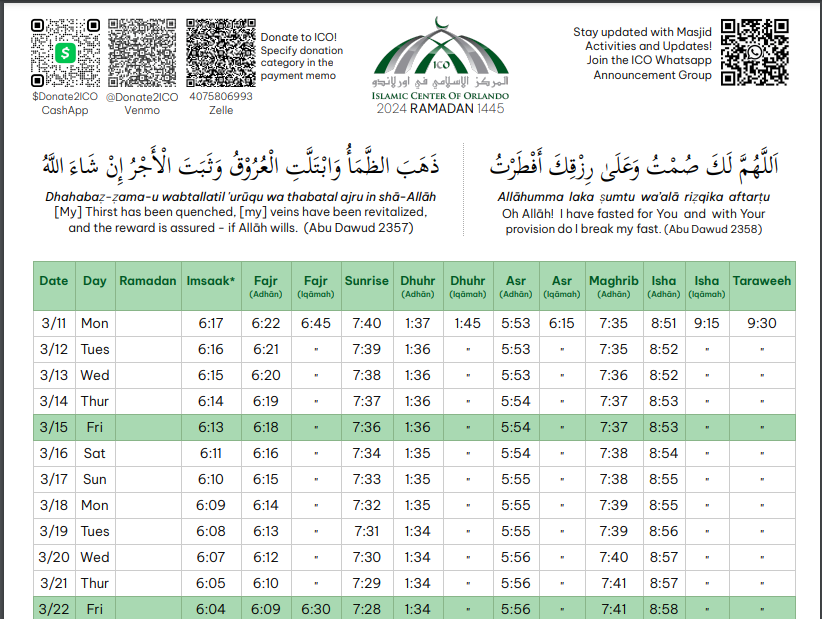The image size is (822, 619).
Task: Click the 3/12 date cell
Action: (54, 350)
